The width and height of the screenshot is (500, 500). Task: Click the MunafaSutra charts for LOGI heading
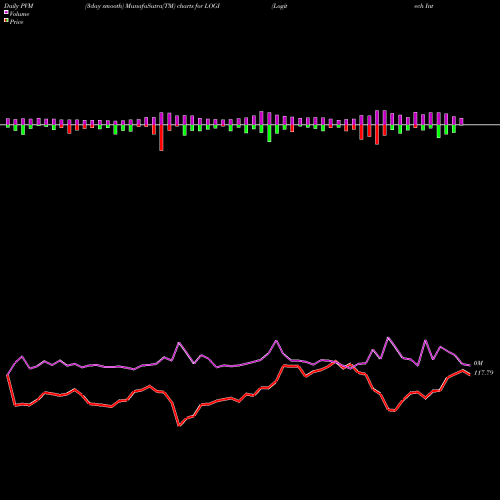coord(152,6)
